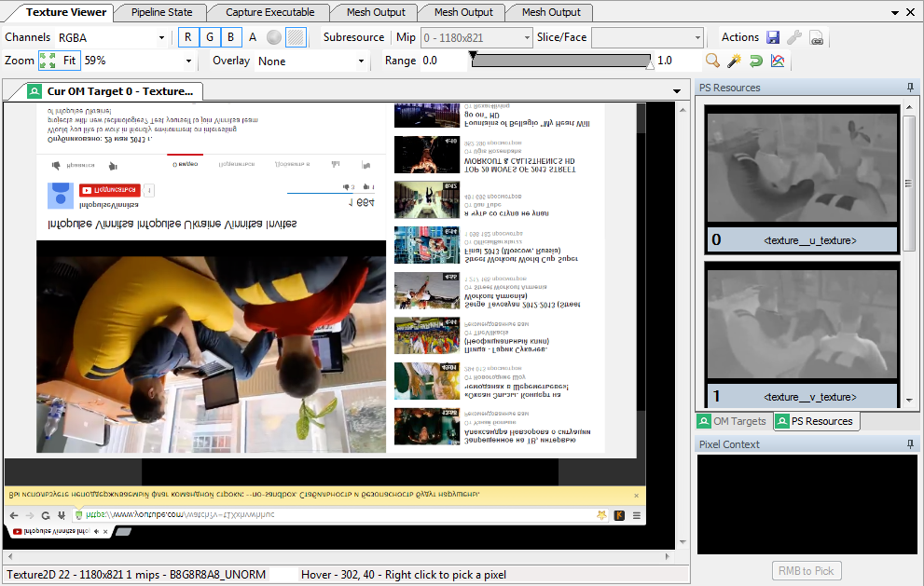The width and height of the screenshot is (924, 586).
Task: Open the tab list dropdown arrow at top right
Action: [895, 12]
